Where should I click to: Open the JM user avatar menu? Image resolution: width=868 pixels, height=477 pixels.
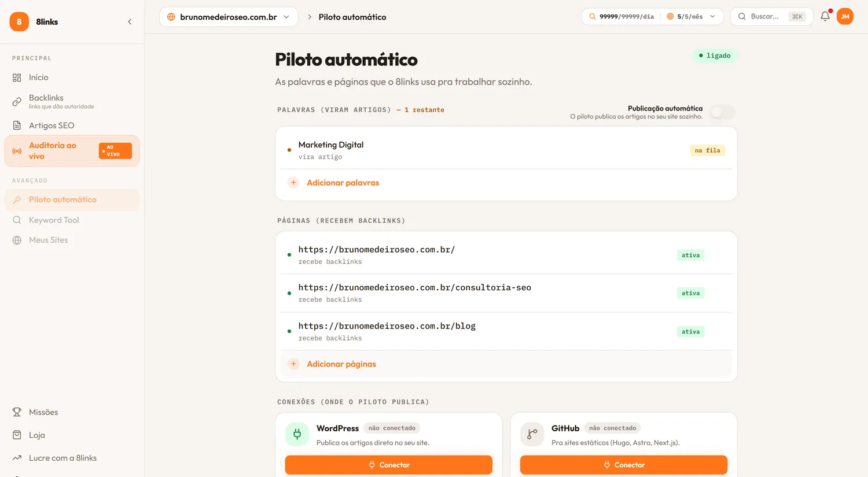click(845, 16)
